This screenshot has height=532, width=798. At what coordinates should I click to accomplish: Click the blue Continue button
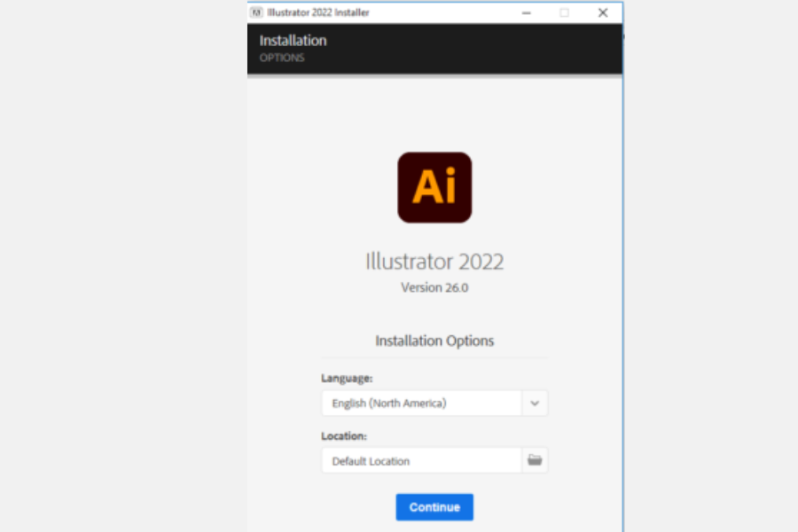click(x=434, y=507)
